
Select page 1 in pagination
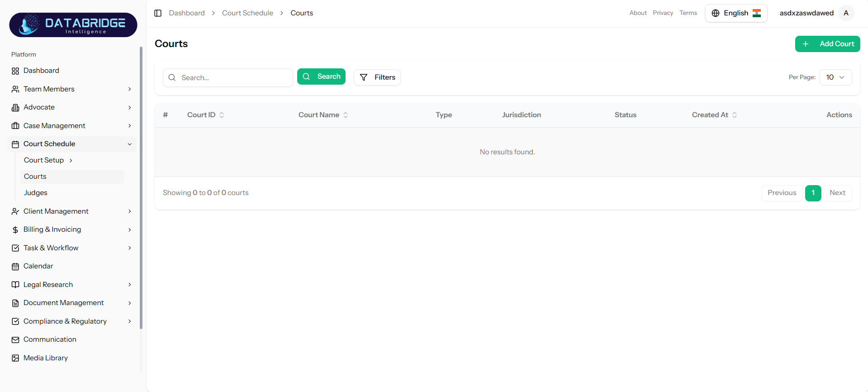pyautogui.click(x=813, y=193)
